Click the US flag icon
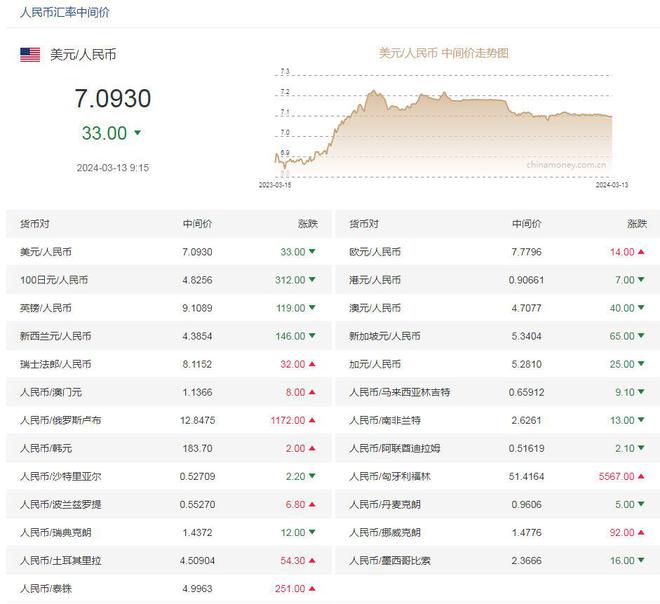660x604 pixels. click(x=30, y=55)
